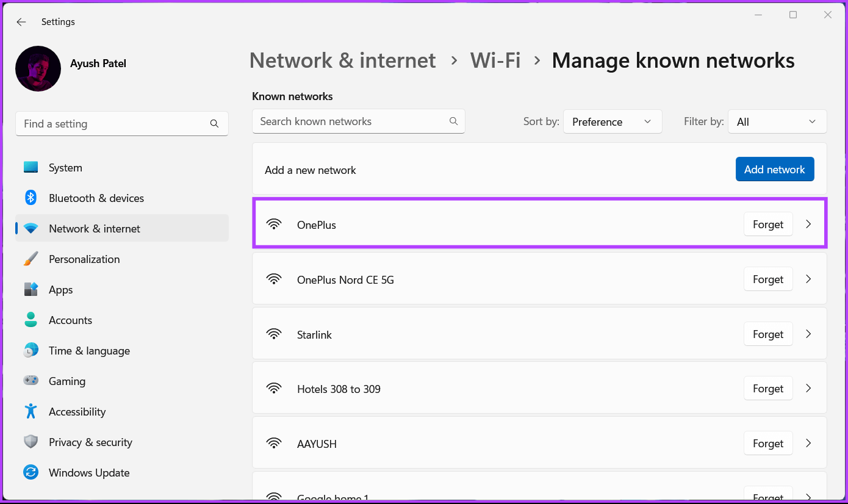The height and width of the screenshot is (504, 848).
Task: Click the Privacy & security shield icon
Action: coord(31,442)
